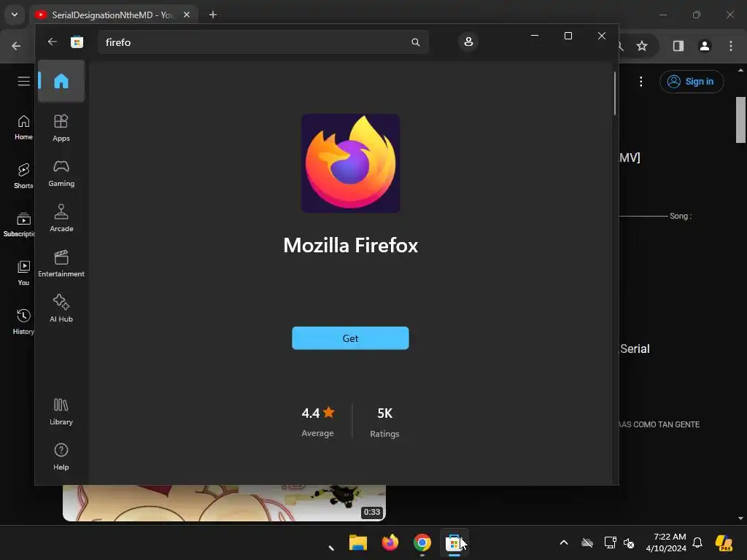This screenshot has height=560, width=747.
Task: Go back in Microsoft Store window
Action: pyautogui.click(x=53, y=42)
